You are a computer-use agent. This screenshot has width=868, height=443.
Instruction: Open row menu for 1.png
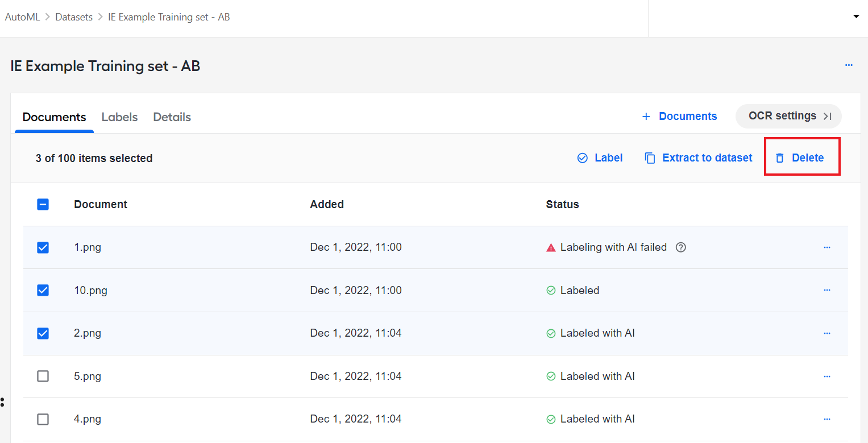click(x=827, y=247)
